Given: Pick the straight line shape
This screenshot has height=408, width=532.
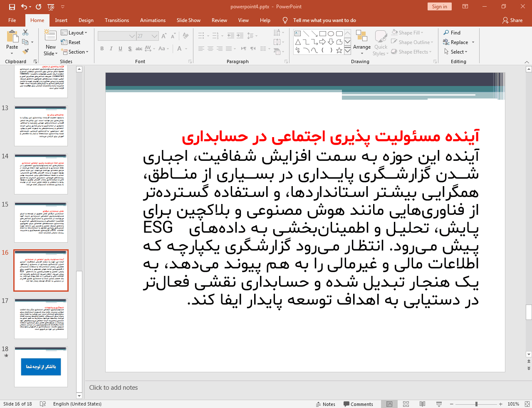Looking at the screenshot, I should tap(306, 34).
